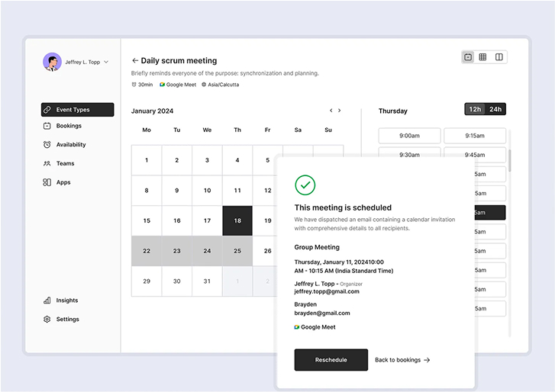Select the column layout view icon
555x392 pixels.
(x=499, y=57)
